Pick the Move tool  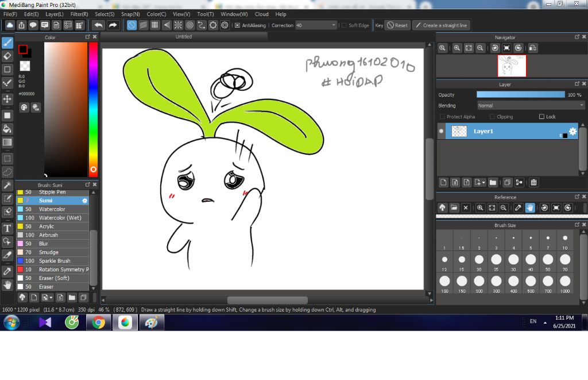coord(7,99)
